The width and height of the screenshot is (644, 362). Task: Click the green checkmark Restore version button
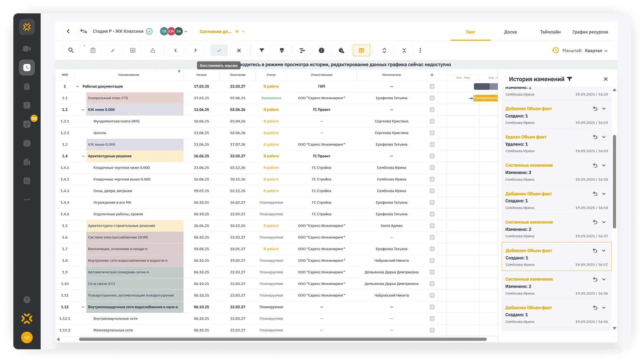(219, 50)
